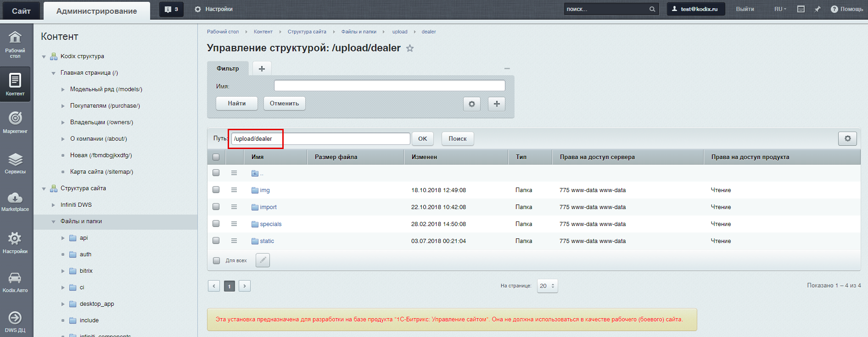Open per-page count dropdown showing 20

click(548, 286)
